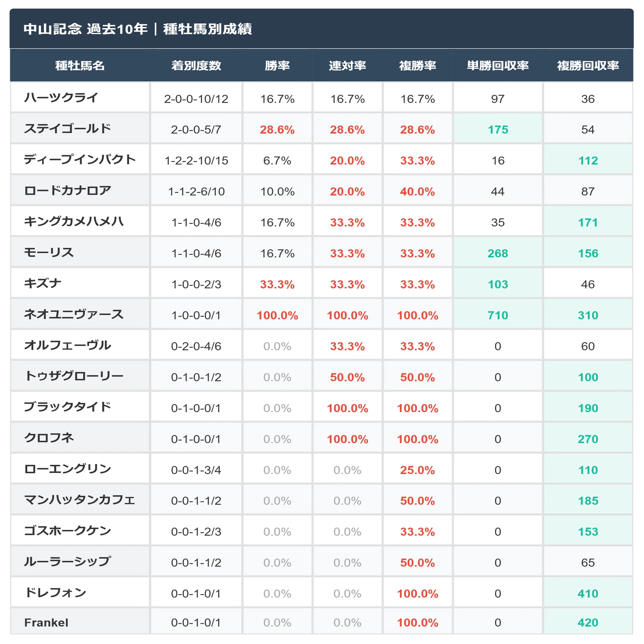Click the 単勝回収率 column header

tap(498, 65)
